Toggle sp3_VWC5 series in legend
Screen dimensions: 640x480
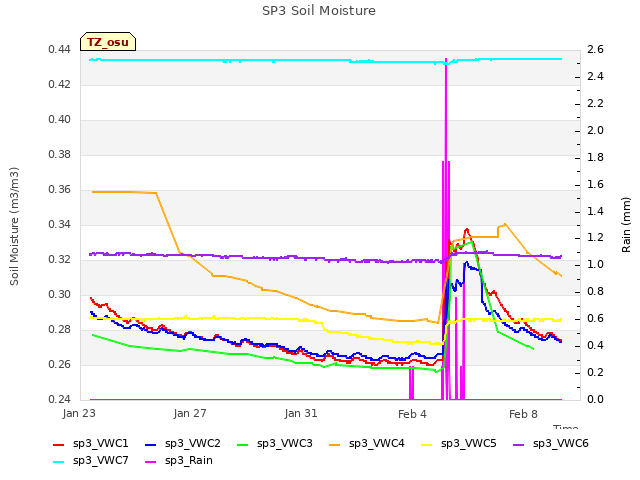tap(459, 444)
